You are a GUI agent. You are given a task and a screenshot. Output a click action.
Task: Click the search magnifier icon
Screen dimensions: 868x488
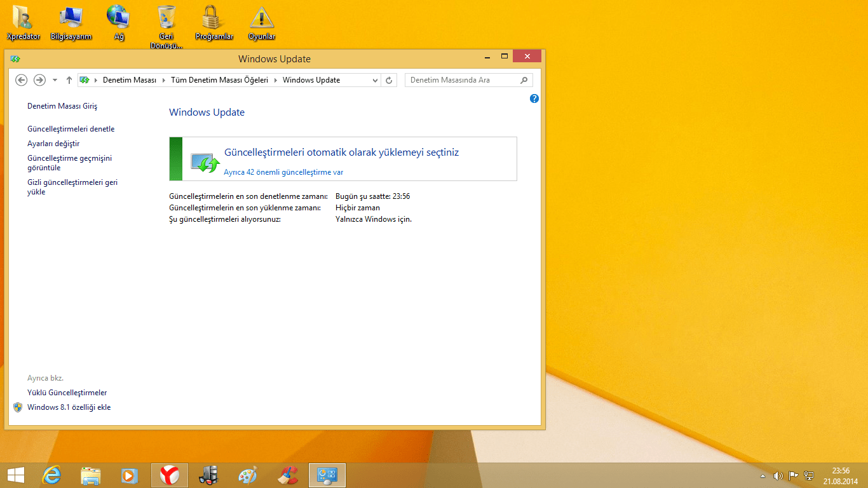coord(524,80)
